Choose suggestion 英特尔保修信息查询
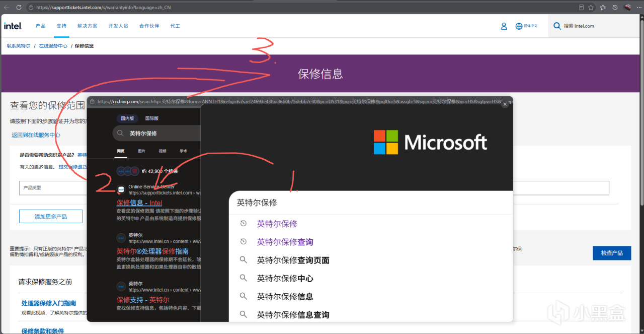 [293, 314]
